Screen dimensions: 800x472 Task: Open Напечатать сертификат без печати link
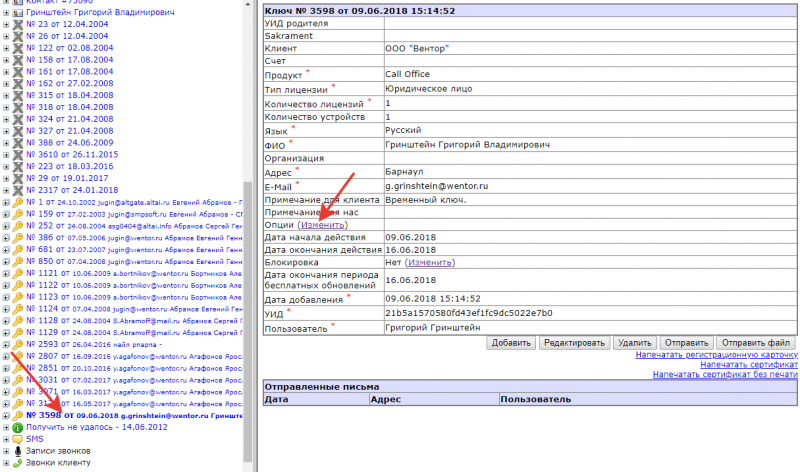pyautogui.click(x=725, y=375)
